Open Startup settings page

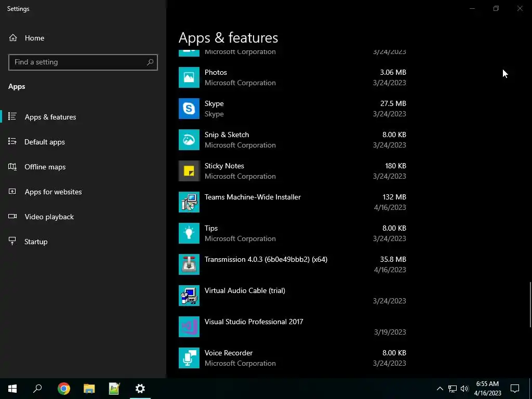83,242
